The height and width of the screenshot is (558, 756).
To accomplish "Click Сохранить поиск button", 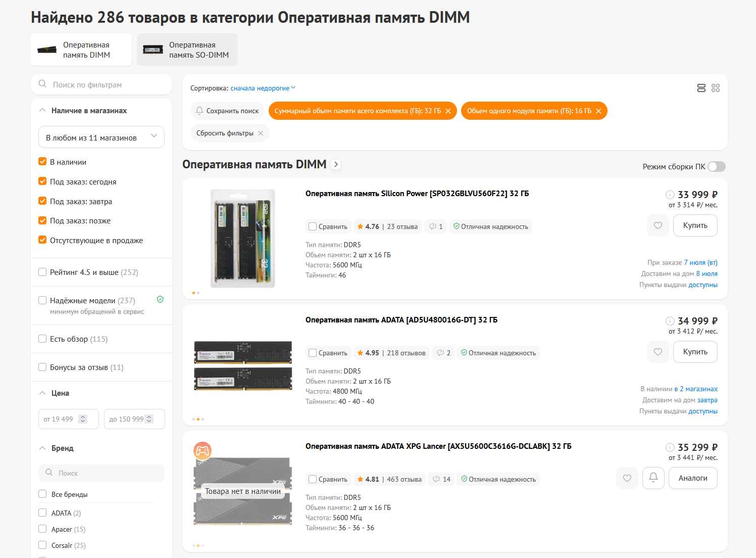I will point(227,111).
